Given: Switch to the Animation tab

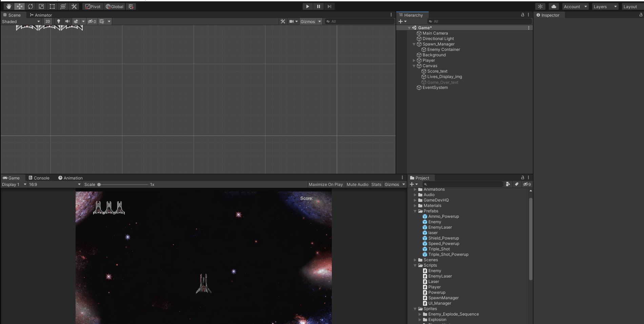Looking at the screenshot, I should (71, 178).
